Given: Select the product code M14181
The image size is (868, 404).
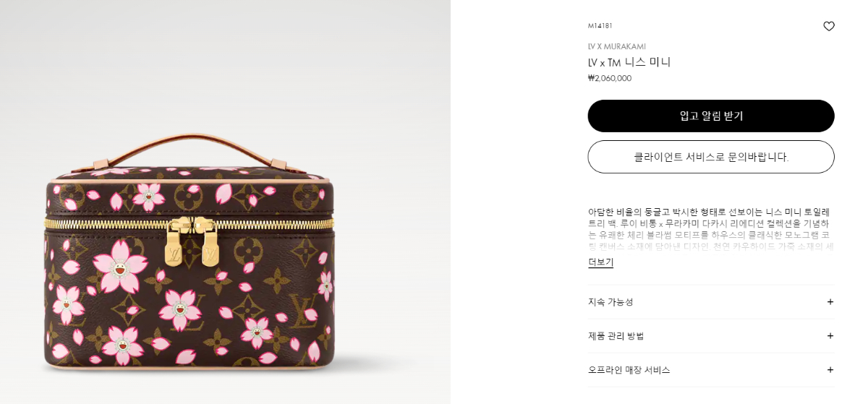Looking at the screenshot, I should point(600,26).
